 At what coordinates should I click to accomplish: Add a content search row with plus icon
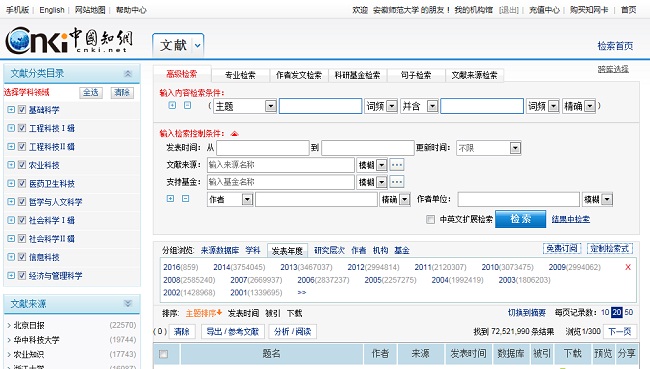coord(172,105)
